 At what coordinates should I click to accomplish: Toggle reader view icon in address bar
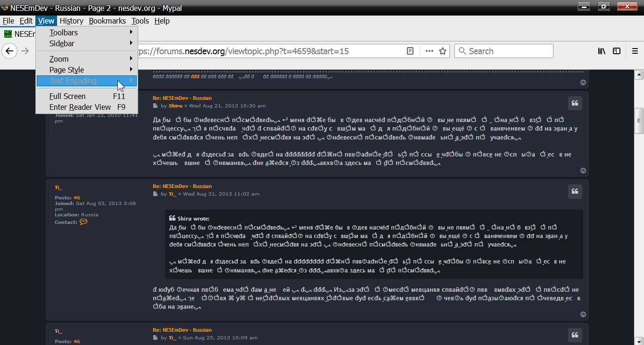[410, 51]
